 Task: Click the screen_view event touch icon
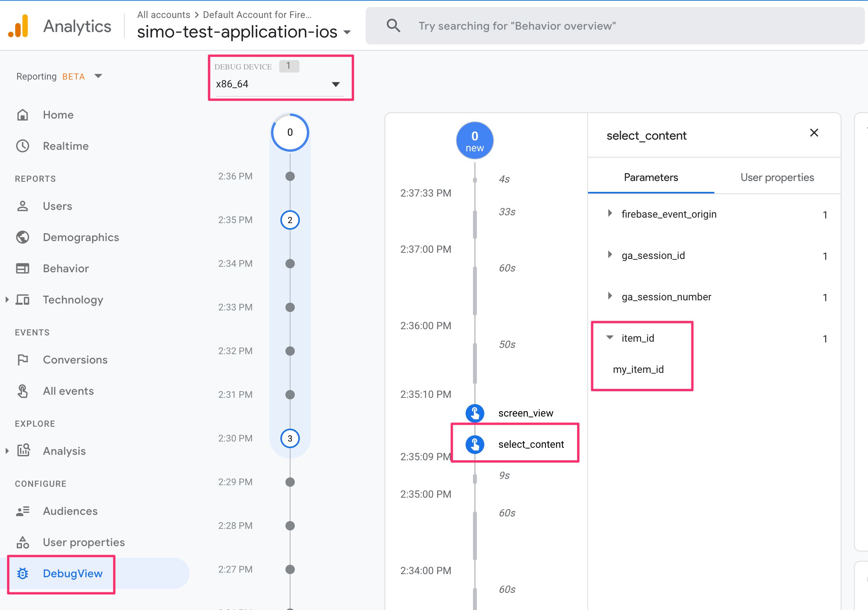pyautogui.click(x=475, y=413)
